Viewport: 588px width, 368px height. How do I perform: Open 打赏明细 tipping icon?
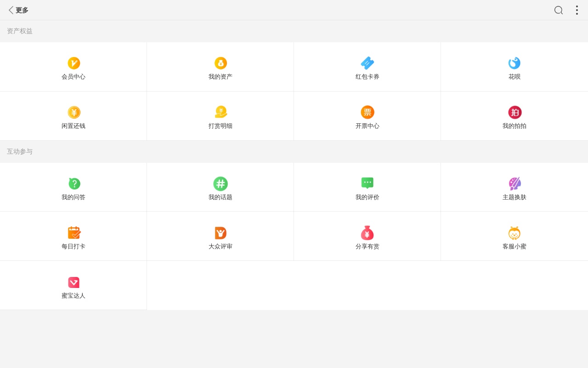[x=220, y=112]
